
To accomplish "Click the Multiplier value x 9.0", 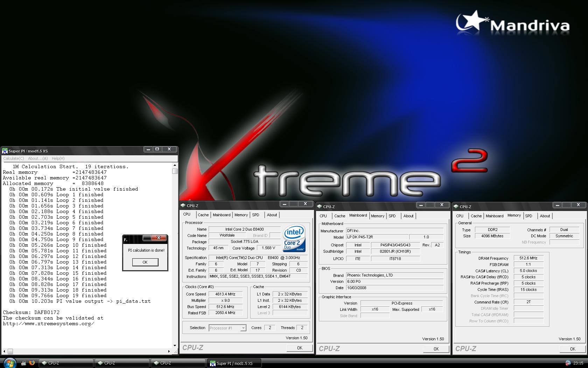I will coord(225,300).
